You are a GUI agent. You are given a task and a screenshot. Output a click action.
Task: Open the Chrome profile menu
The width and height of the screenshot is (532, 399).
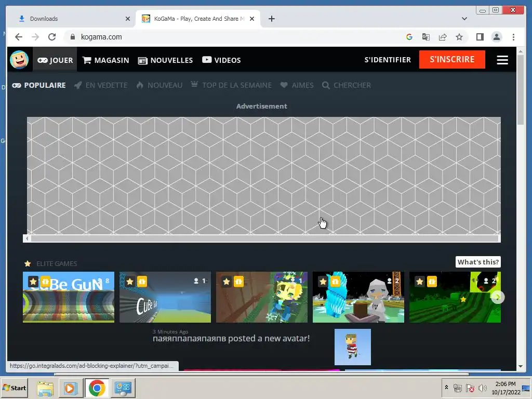click(x=496, y=37)
